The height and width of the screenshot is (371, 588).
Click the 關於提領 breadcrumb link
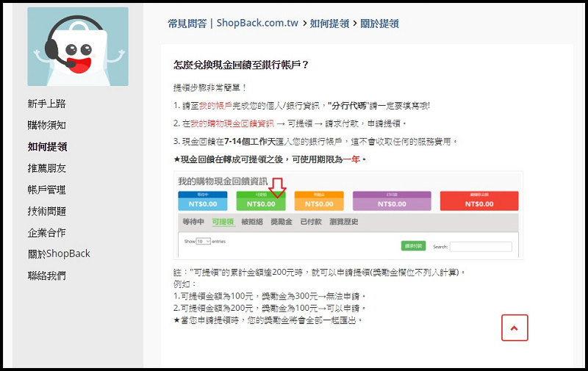pos(379,24)
